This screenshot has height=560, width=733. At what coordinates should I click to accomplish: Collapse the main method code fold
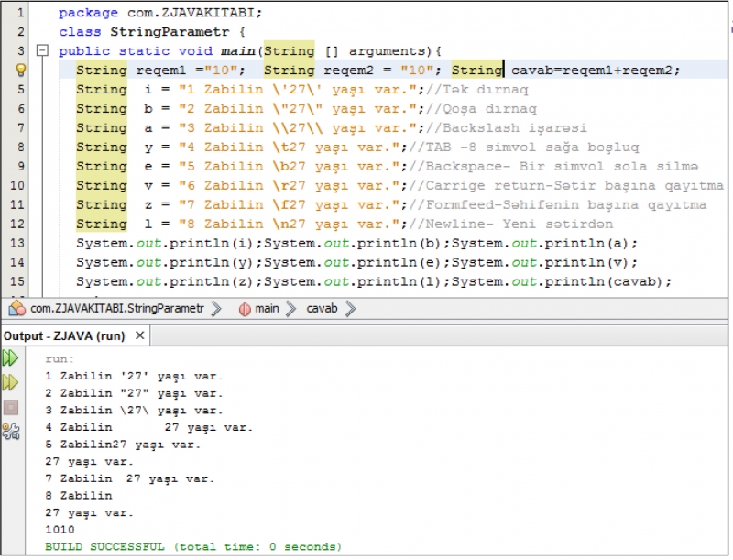[x=41, y=51]
